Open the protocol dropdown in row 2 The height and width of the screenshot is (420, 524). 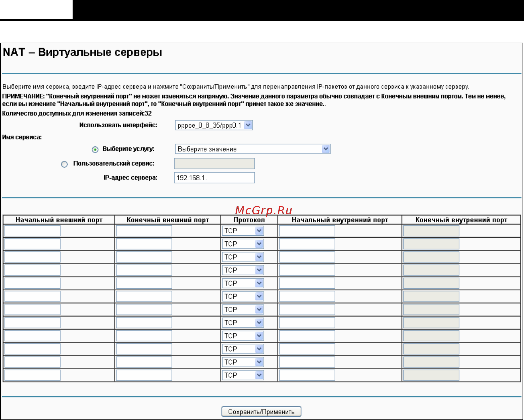pyautogui.click(x=243, y=244)
